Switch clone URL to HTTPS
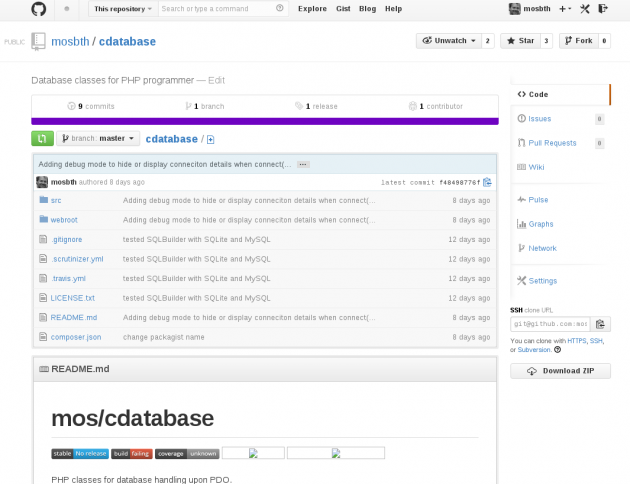 coord(577,341)
